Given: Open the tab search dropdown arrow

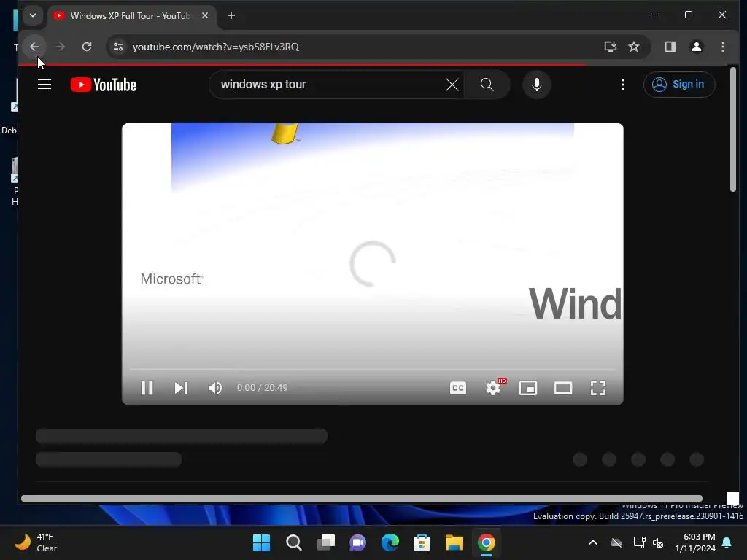Looking at the screenshot, I should [32, 15].
